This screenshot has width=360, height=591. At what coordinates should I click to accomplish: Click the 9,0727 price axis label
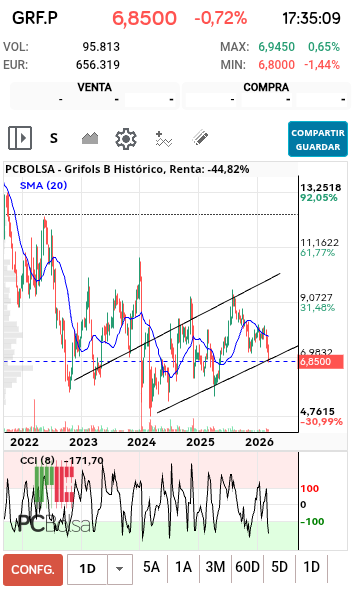[x=316, y=297]
